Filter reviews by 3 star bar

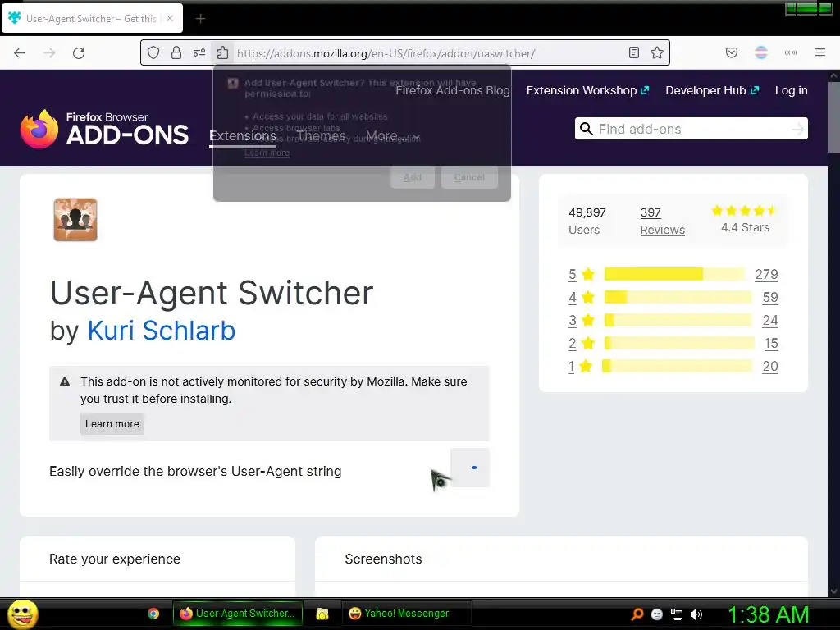click(x=678, y=321)
